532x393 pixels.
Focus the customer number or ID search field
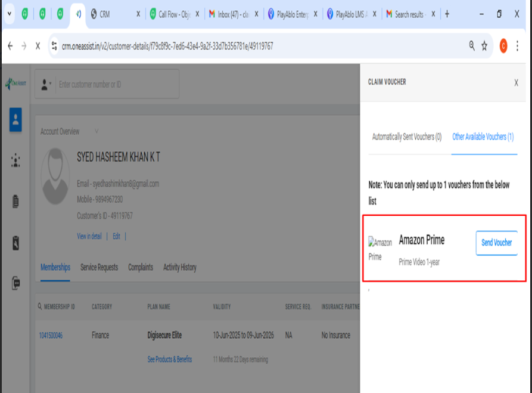point(117,84)
